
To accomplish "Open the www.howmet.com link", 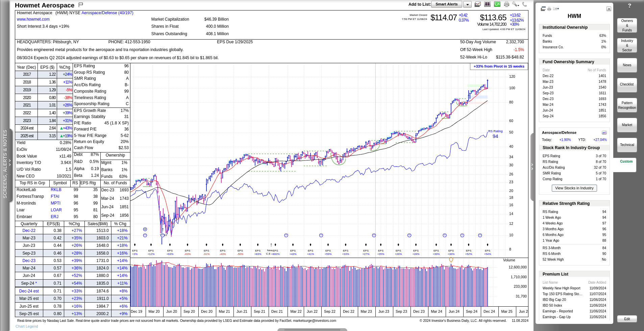I will pos(33,19).
